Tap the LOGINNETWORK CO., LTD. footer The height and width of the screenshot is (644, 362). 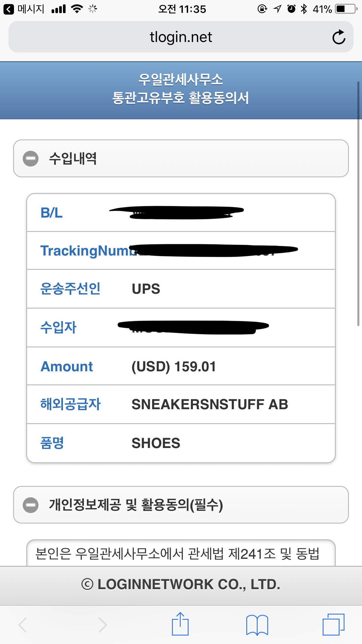pos(181,584)
